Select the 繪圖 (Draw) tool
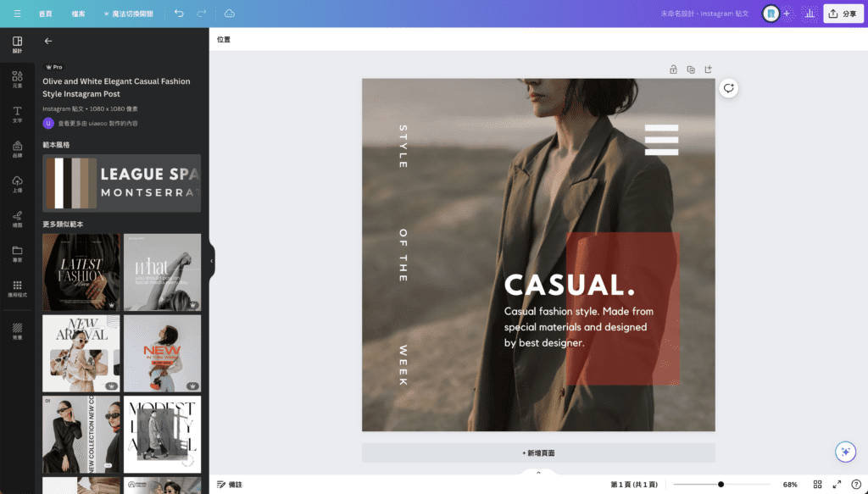868x494 pixels. (16, 219)
